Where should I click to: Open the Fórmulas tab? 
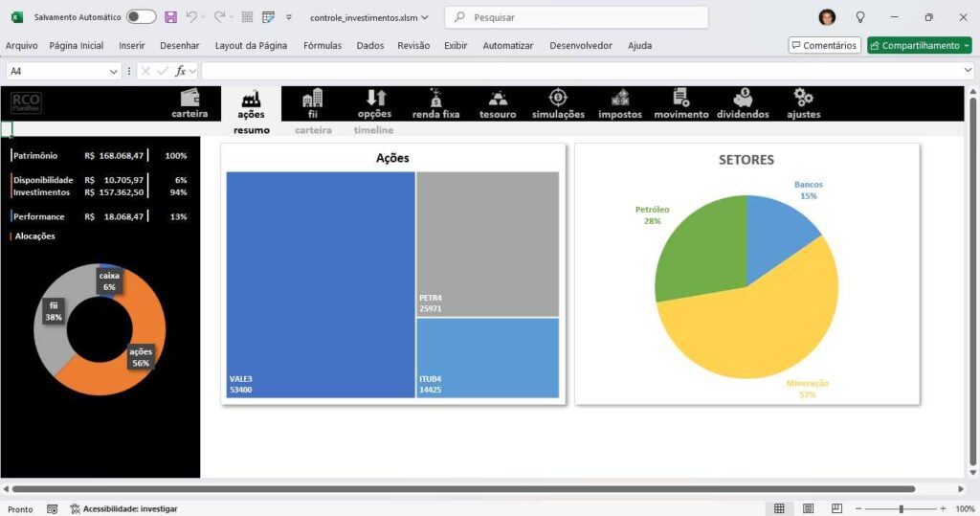tap(323, 46)
